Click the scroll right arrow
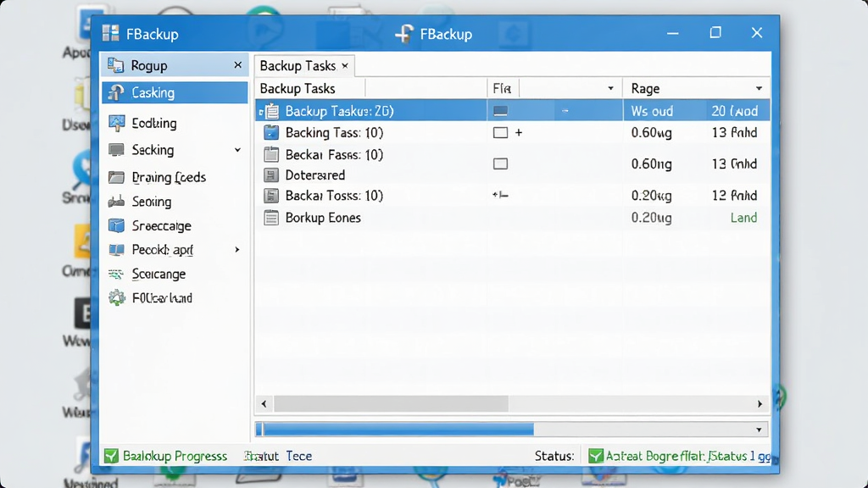The image size is (868, 488). tap(759, 404)
